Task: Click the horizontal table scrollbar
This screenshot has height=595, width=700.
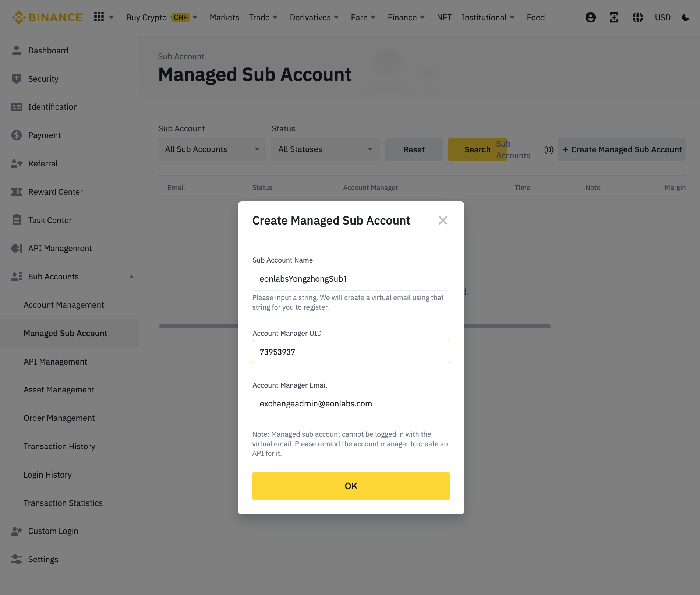Action: tap(507, 326)
